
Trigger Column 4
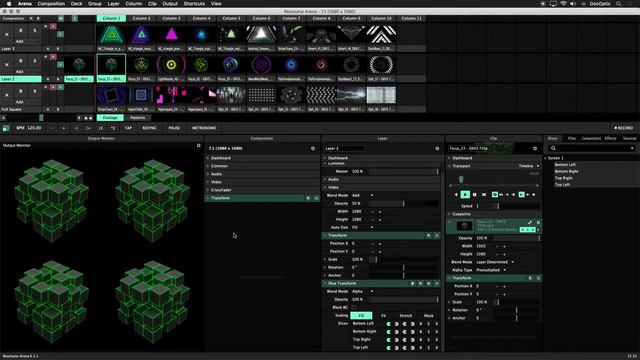point(201,18)
